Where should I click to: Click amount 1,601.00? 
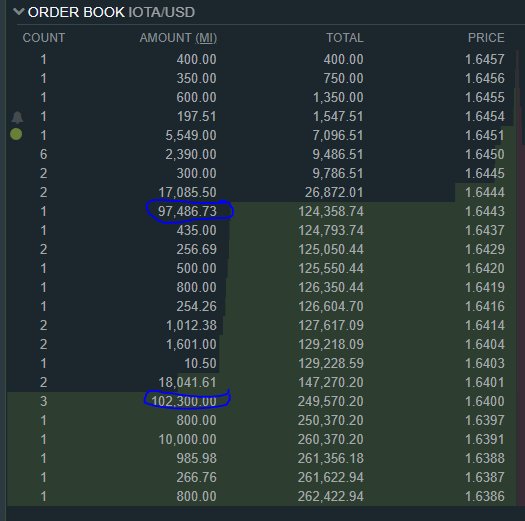(x=191, y=344)
